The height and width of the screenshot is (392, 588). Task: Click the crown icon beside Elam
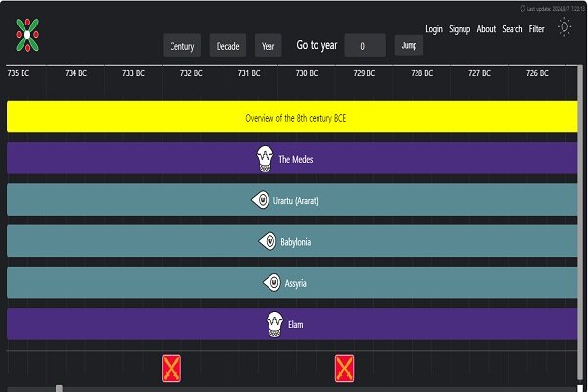click(x=275, y=323)
